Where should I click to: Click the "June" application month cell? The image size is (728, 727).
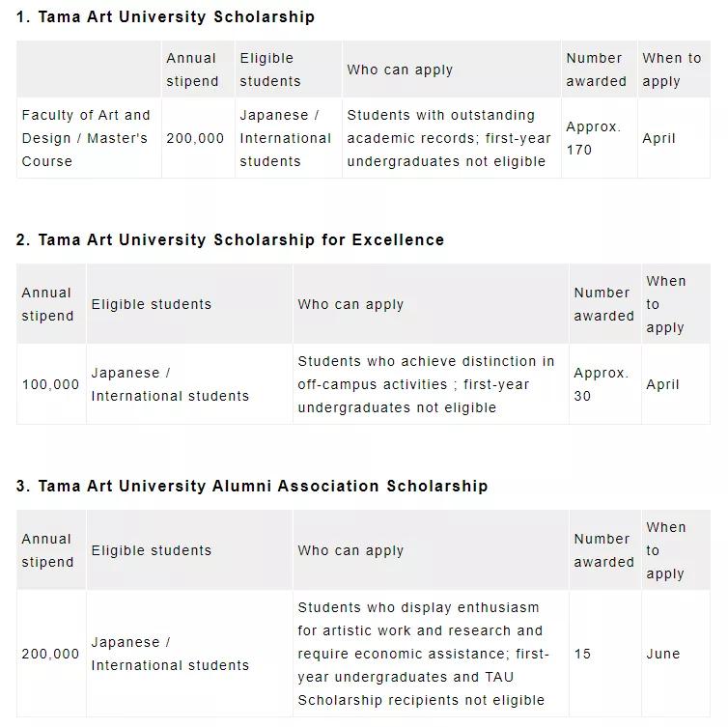663,654
